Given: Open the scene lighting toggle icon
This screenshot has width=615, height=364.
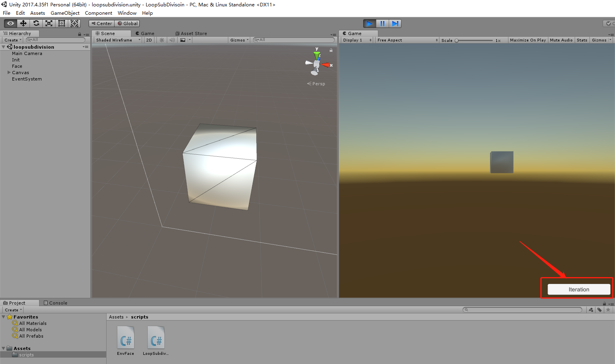Looking at the screenshot, I should [x=161, y=40].
